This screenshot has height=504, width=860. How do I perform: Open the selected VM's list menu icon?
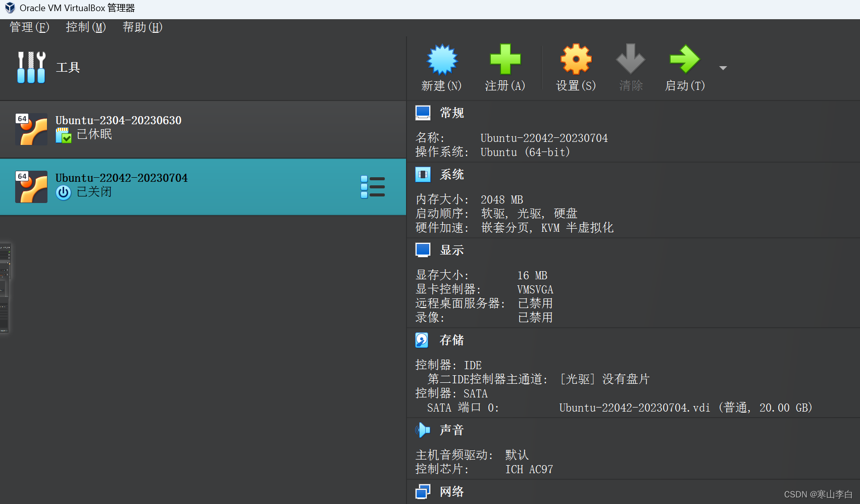[x=373, y=187]
